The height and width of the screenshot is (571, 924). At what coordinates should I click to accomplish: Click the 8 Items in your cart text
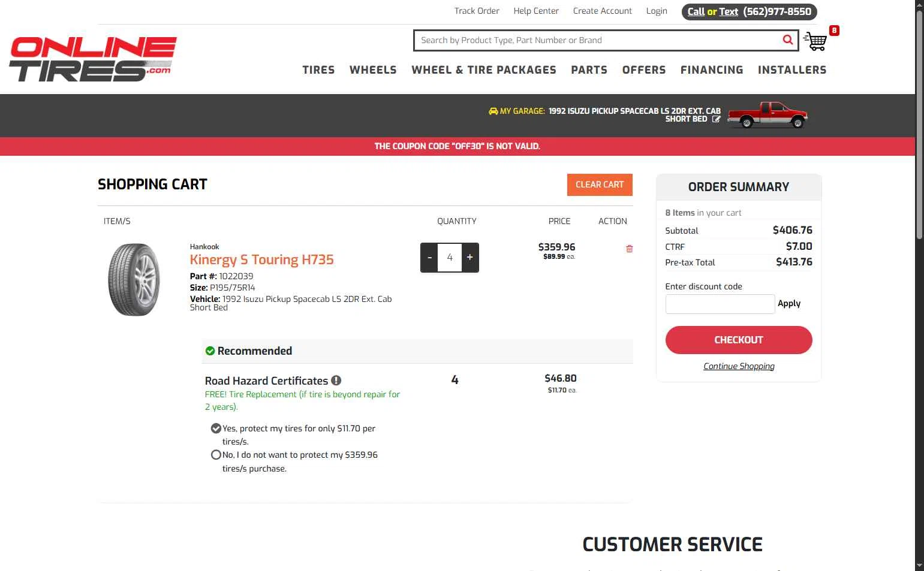pos(703,213)
